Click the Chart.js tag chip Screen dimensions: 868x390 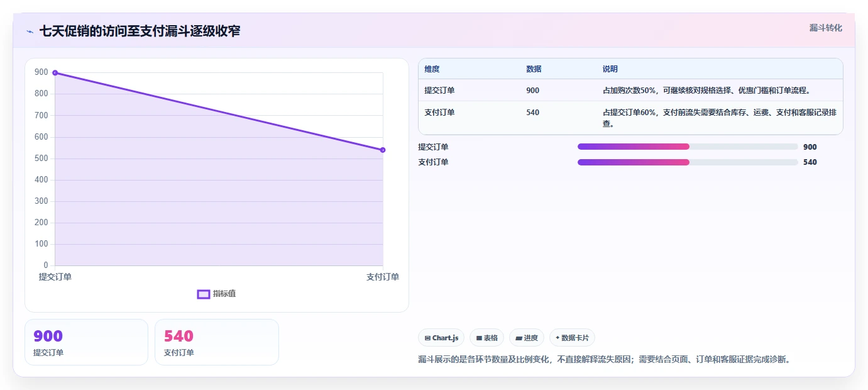(x=441, y=338)
